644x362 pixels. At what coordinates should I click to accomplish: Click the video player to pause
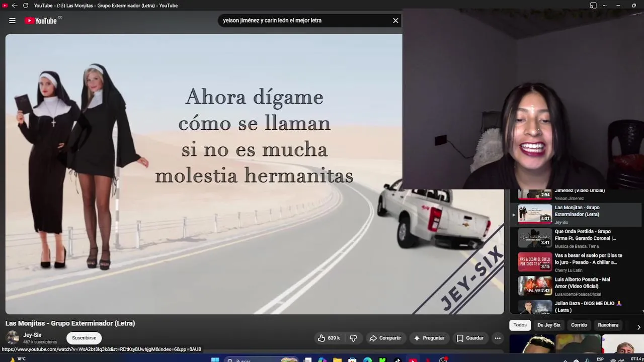click(x=254, y=174)
